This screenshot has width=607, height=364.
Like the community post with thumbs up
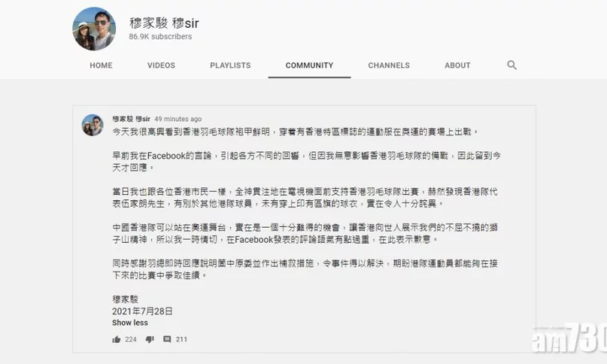click(x=117, y=339)
